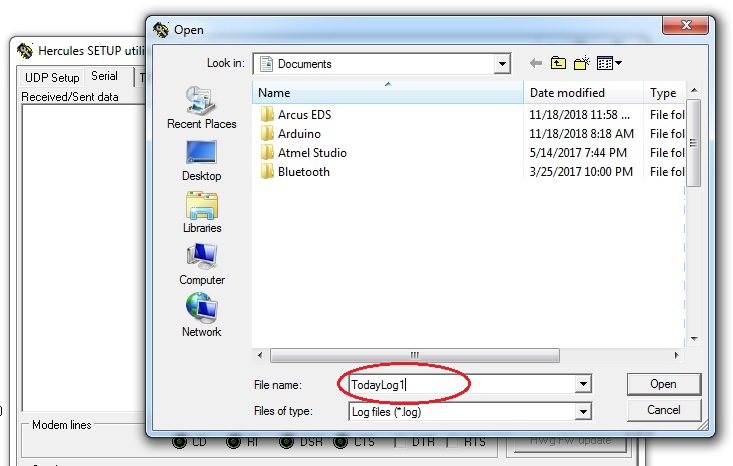Select the Bluetooth folder icon
Screen dimensions: 733x466
click(x=267, y=172)
